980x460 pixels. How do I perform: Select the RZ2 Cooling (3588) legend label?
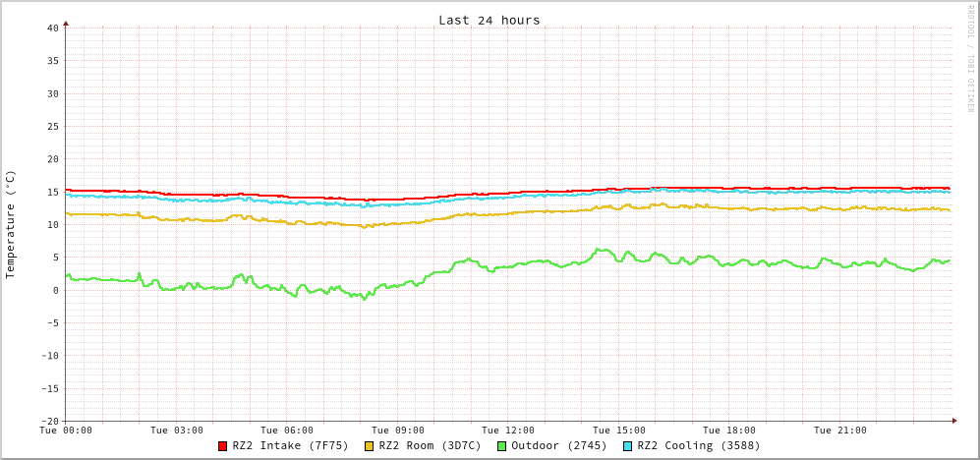click(x=698, y=446)
